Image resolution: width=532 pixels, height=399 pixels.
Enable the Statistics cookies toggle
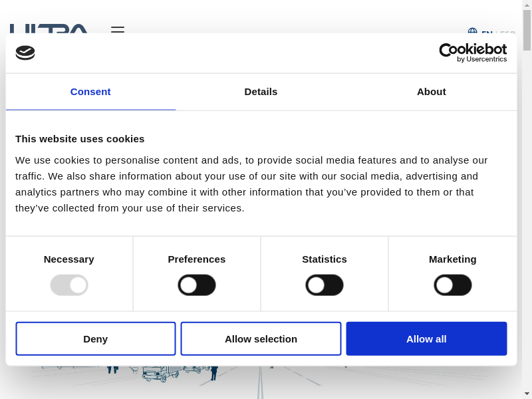pos(325,285)
